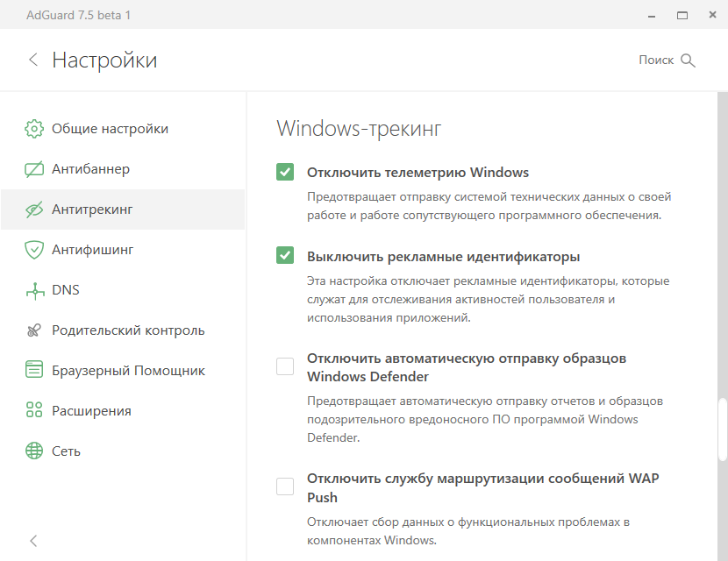
Task: Click the Антифишинг shield icon
Action: [34, 250]
